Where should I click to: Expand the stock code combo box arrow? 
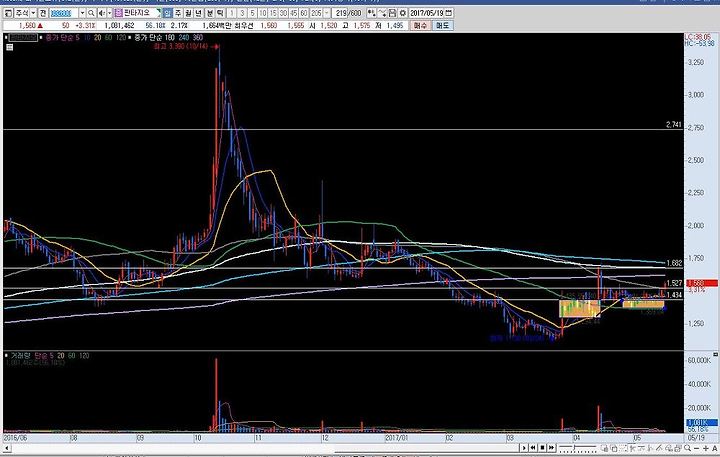tap(83, 13)
